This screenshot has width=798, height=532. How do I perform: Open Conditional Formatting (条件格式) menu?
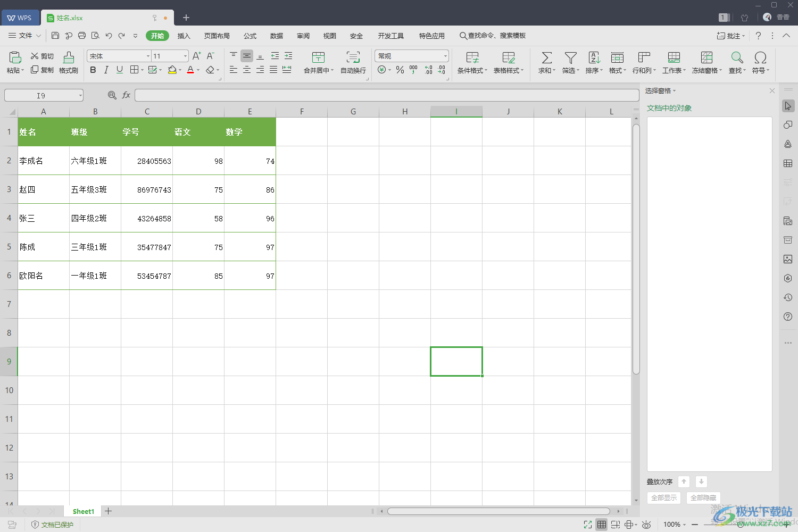472,63
